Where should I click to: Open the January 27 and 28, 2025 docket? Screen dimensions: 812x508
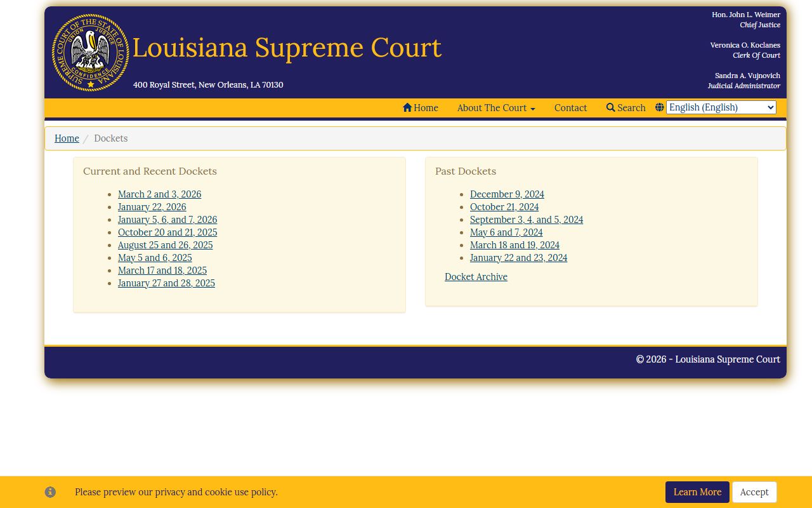(166, 283)
